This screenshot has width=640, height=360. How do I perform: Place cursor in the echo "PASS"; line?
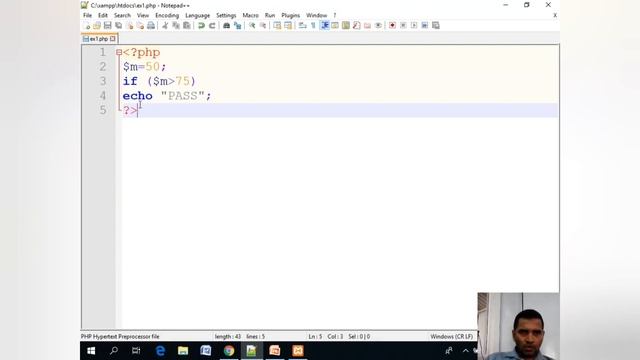pos(167,96)
